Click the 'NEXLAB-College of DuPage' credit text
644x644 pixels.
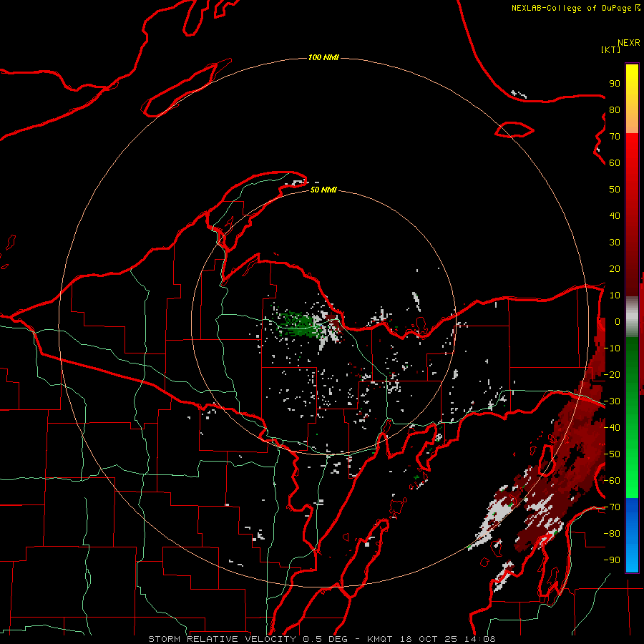(571, 8)
